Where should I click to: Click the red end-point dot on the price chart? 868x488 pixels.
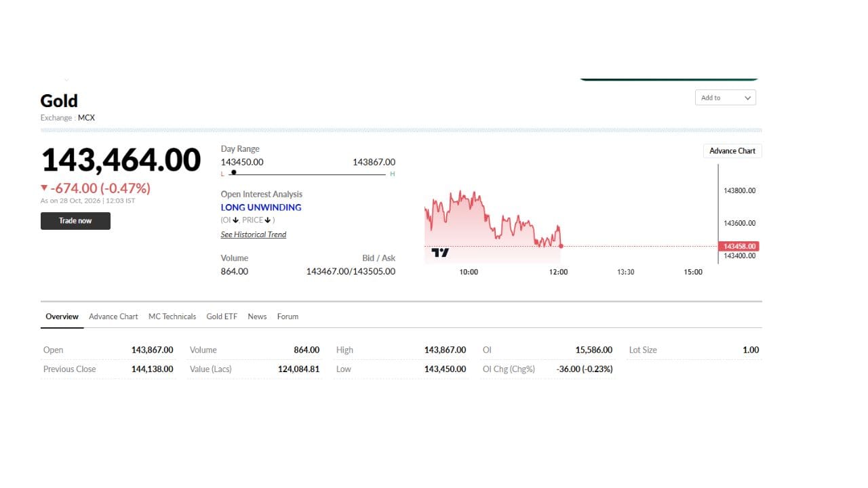[x=561, y=246]
